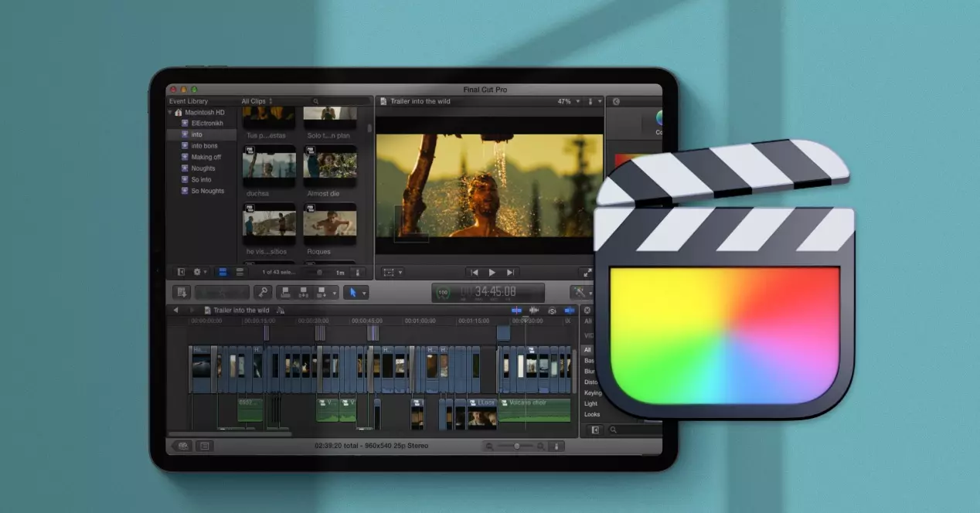Click the first icon in status bar
The height and width of the screenshot is (513, 980).
coord(183,446)
